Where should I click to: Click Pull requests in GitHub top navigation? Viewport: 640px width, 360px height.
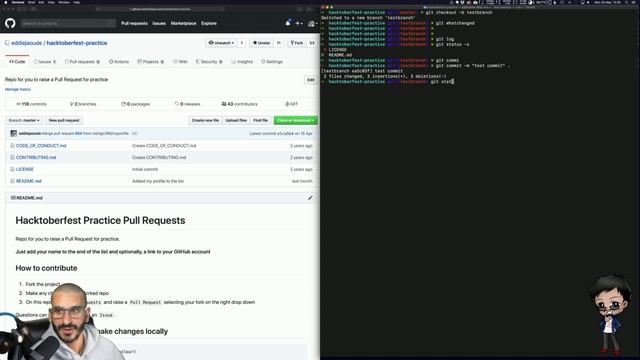[134, 23]
